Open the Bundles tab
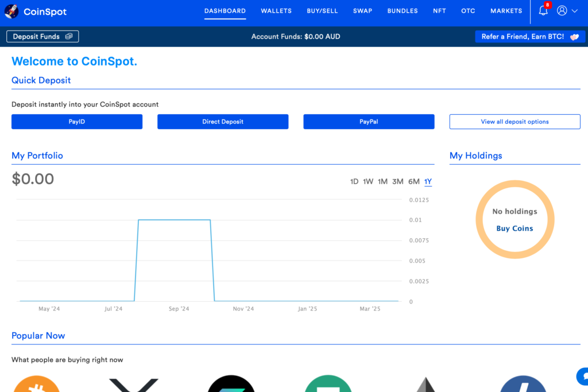Image resolution: width=588 pixels, height=392 pixels. pyautogui.click(x=403, y=11)
